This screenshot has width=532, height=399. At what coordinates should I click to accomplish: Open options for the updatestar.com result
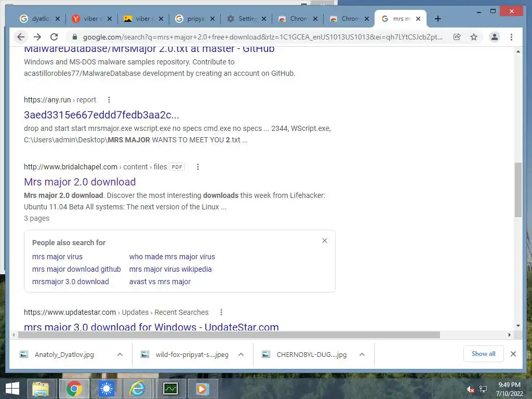point(221,312)
